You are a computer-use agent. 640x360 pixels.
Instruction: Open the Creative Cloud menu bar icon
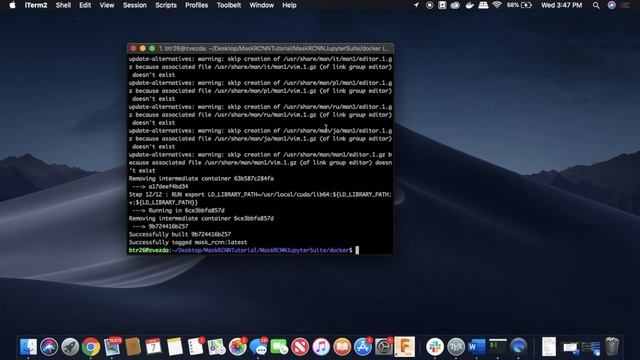(x=455, y=5)
